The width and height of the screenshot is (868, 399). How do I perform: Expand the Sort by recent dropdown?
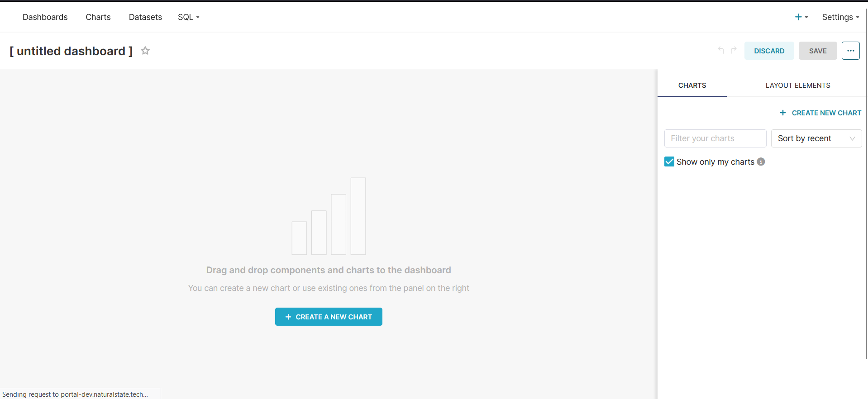point(816,138)
